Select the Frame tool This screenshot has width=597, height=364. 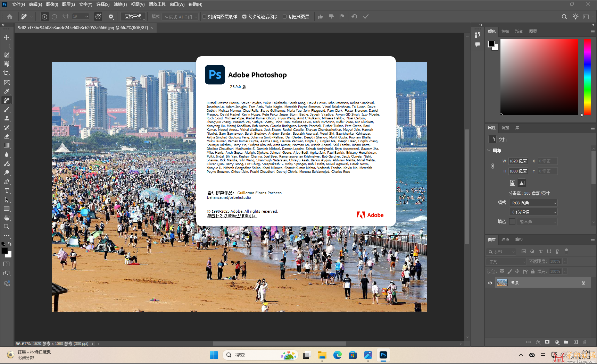(x=7, y=82)
